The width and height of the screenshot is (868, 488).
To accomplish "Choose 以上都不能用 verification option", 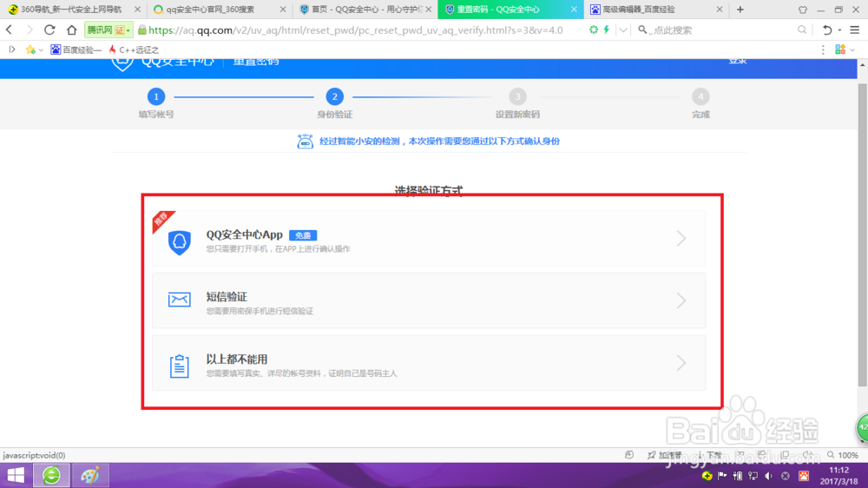I will point(429,363).
